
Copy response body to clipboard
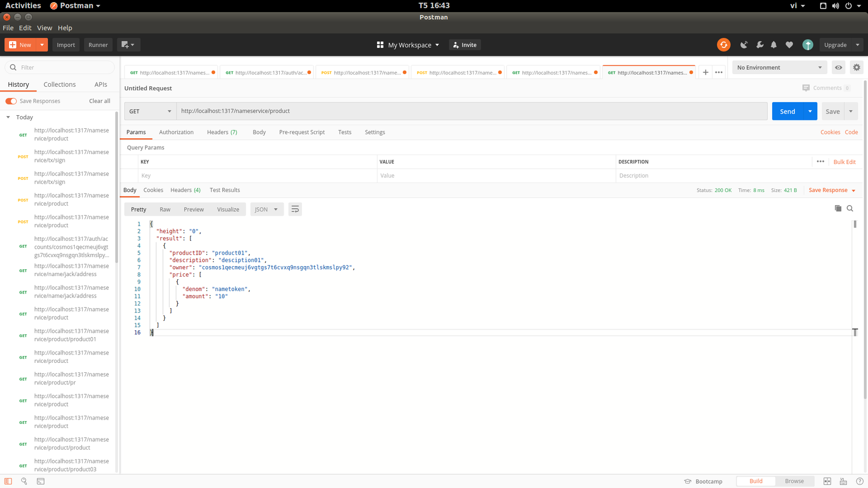[838, 209]
